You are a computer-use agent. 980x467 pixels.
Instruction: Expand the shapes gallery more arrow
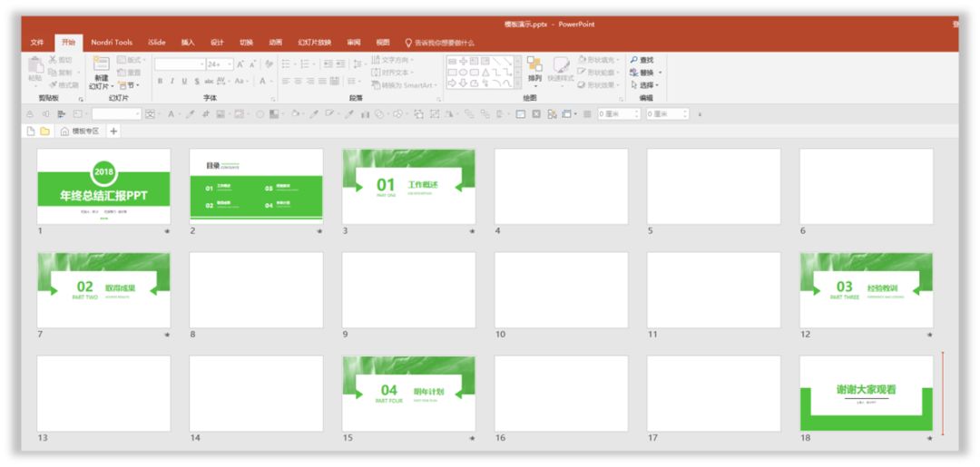pyautogui.click(x=517, y=84)
